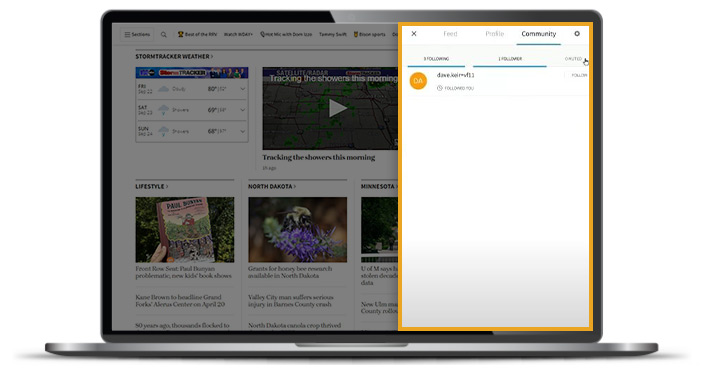Close the community side panel
The height and width of the screenshot is (372, 705).
414,34
